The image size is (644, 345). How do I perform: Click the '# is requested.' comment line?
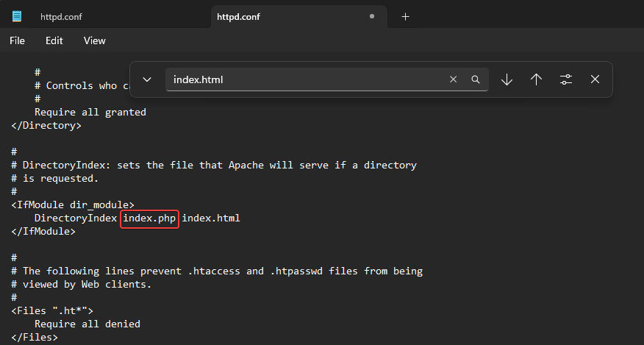pyautogui.click(x=55, y=179)
